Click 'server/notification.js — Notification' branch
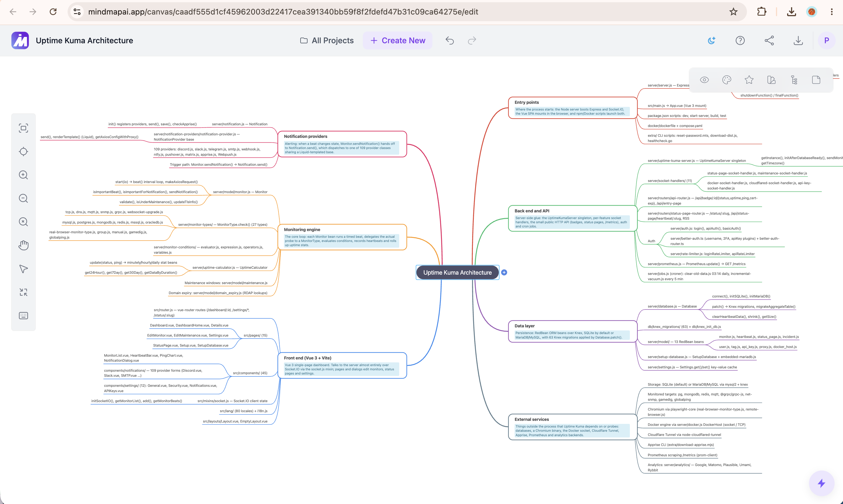The image size is (843, 504). pyautogui.click(x=240, y=124)
